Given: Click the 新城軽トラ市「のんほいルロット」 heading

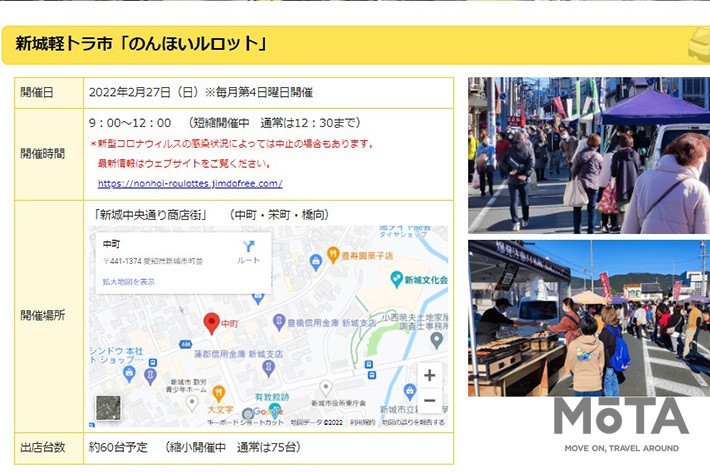Looking at the screenshot, I should click(141, 44).
